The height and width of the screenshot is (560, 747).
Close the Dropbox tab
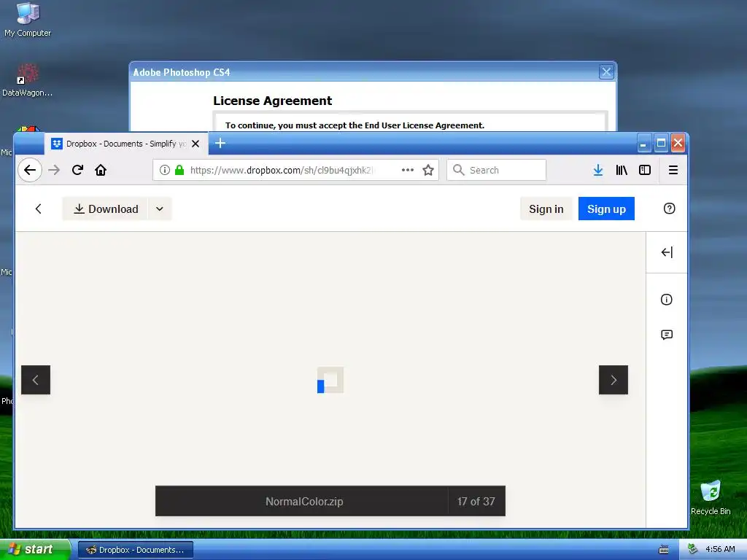(196, 144)
